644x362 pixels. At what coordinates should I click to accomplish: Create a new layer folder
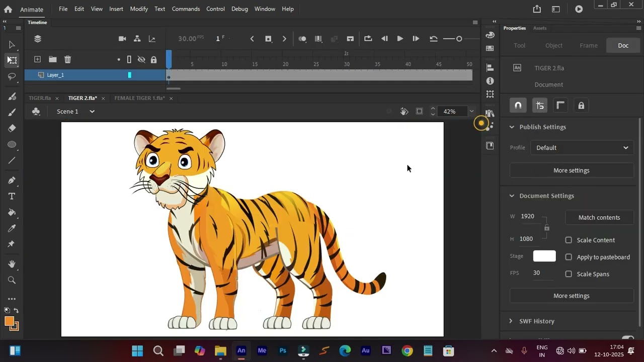(x=52, y=59)
